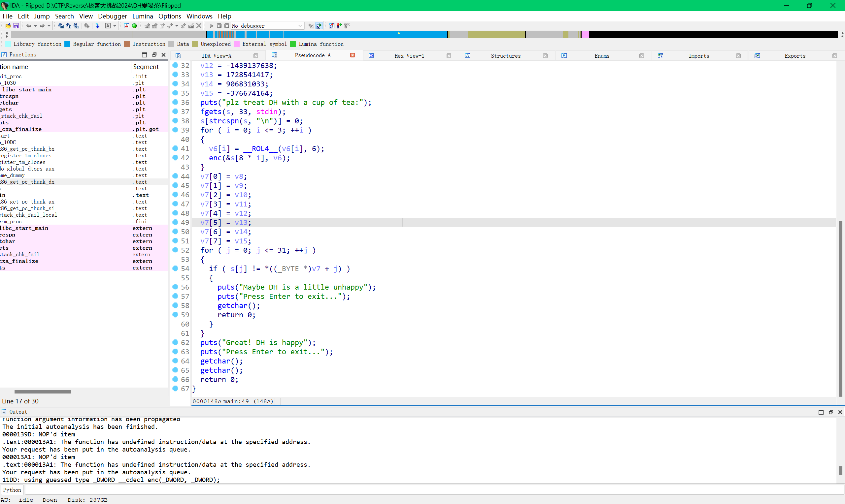Click the blue down arrow jump icon
Viewport: 845px width, 504px height.
[x=97, y=26]
